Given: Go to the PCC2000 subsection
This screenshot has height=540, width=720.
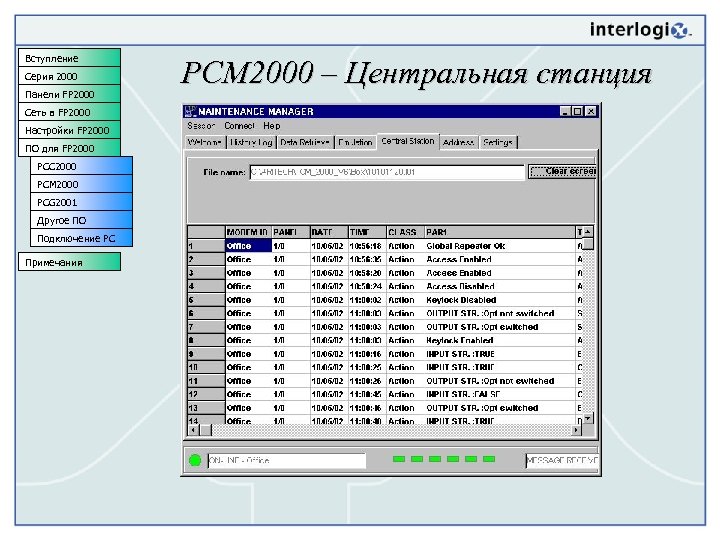Looking at the screenshot, I should 81,166.
